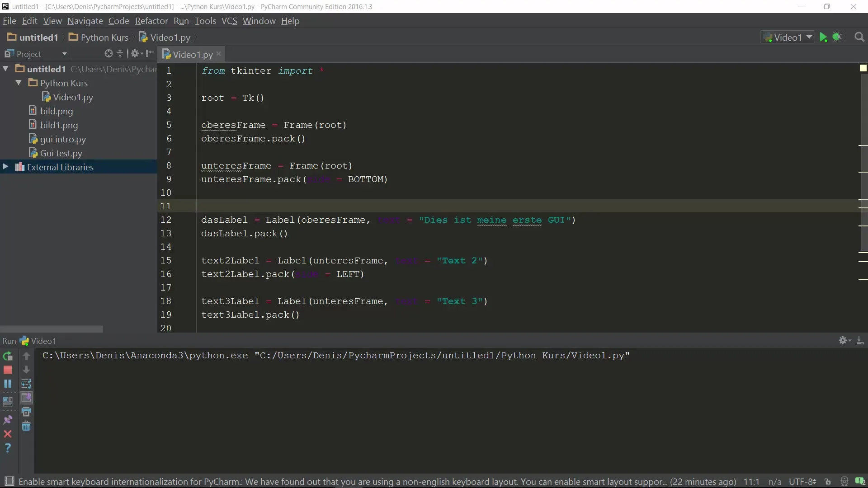Click the 11:1 cursor position indicator
The height and width of the screenshot is (488, 868).
point(751,482)
